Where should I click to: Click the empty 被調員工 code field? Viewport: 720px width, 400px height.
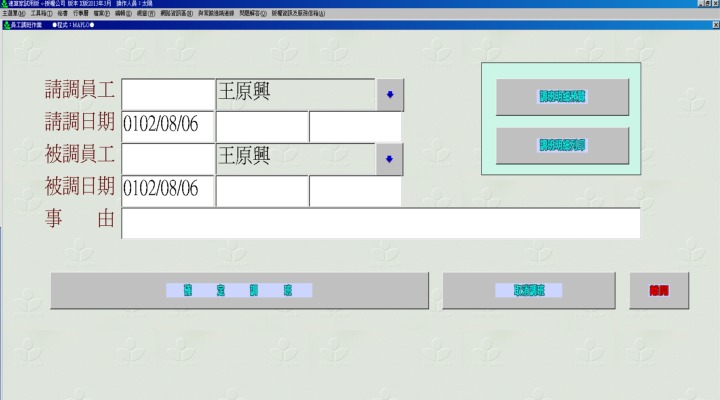click(x=167, y=158)
